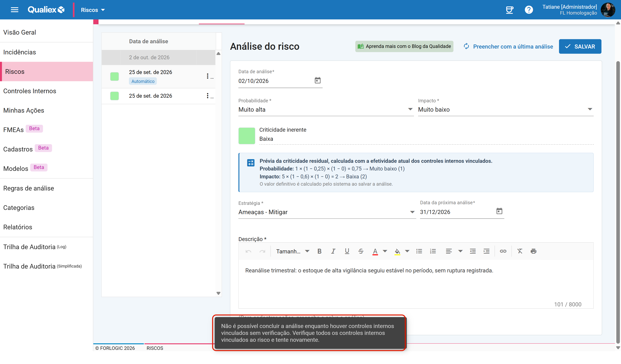Clear text formatting

520,251
